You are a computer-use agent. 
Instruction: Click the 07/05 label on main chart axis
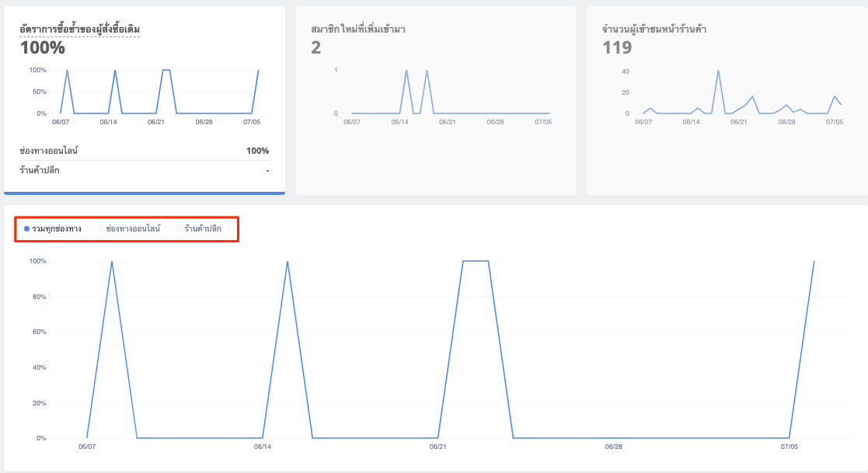tap(790, 447)
